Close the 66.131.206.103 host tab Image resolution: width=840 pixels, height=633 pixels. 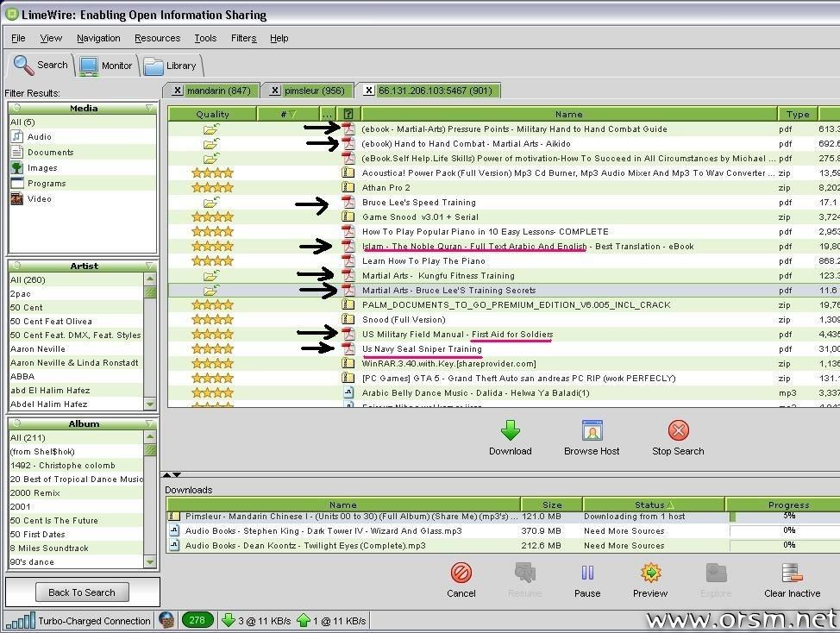click(369, 91)
